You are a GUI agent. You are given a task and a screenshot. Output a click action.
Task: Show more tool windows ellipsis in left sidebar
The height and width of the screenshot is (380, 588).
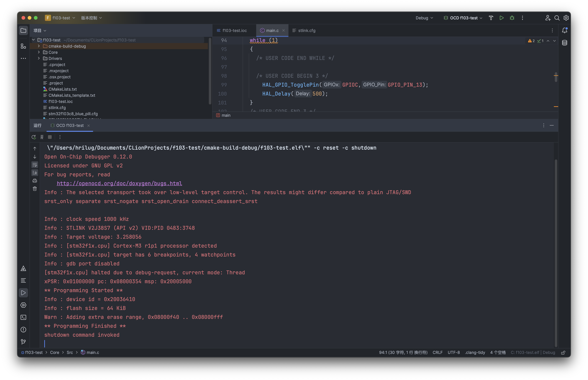pos(23,59)
